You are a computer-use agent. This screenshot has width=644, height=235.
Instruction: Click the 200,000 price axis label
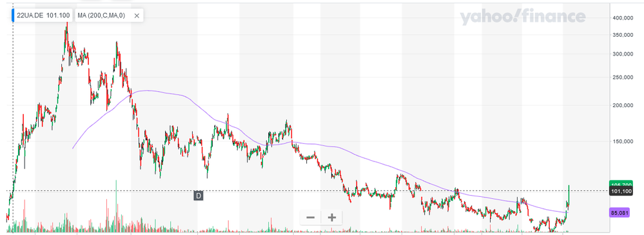[623, 105]
